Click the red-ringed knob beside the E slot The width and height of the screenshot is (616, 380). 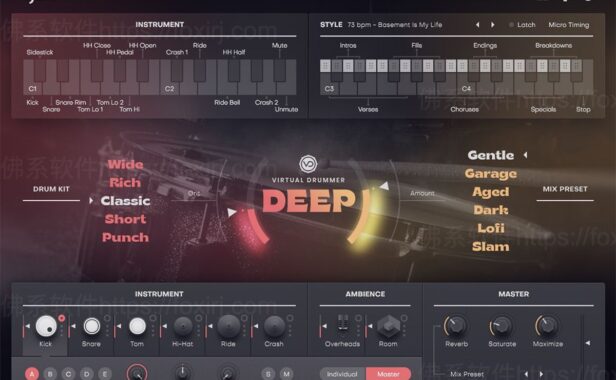tap(137, 373)
